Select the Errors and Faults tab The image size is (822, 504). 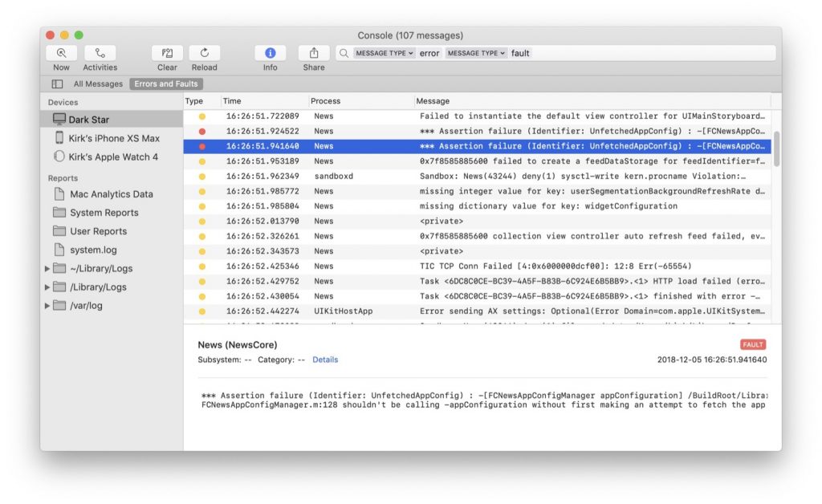165,83
